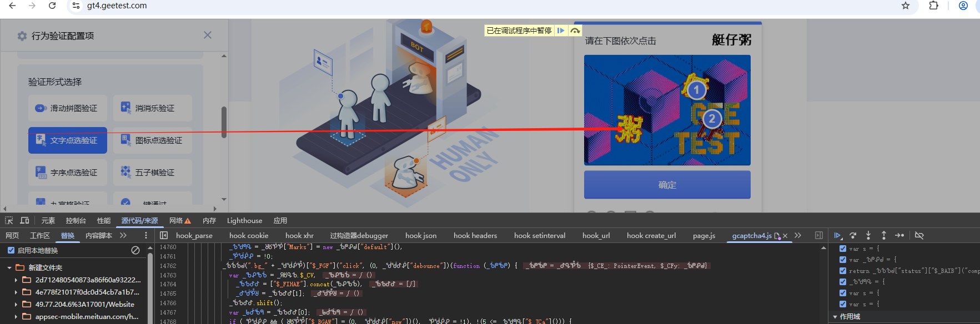Bookmark this page with the star icon
This screenshot has width=980, height=324.
pos(906,6)
